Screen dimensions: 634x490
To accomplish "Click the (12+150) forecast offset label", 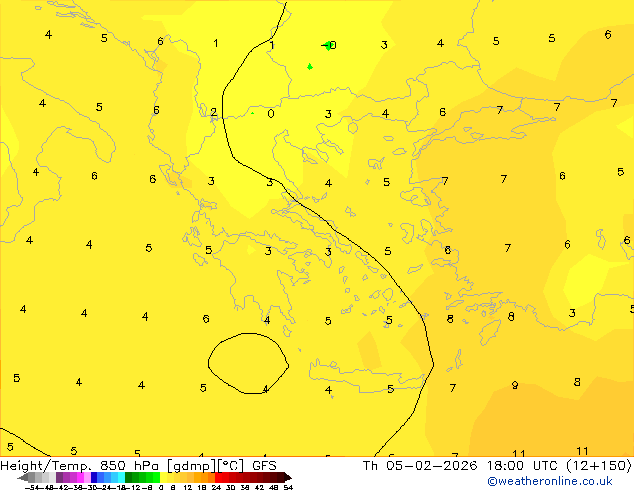I will (598, 466).
